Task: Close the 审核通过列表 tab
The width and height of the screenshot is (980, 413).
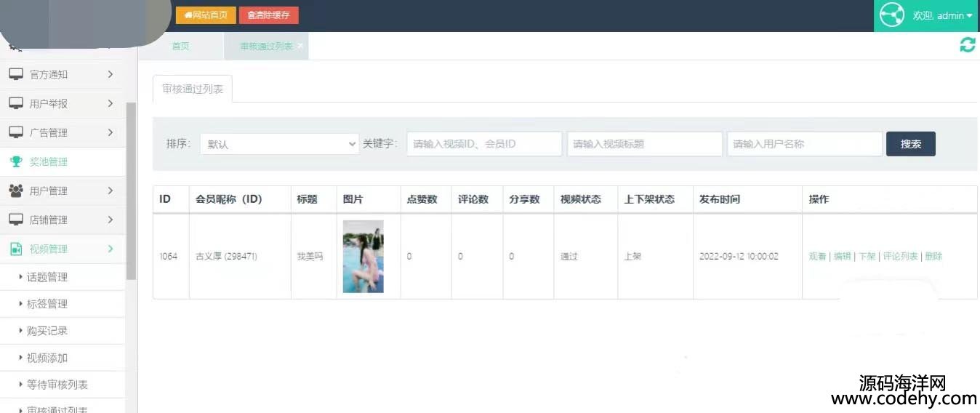Action: coord(300,45)
